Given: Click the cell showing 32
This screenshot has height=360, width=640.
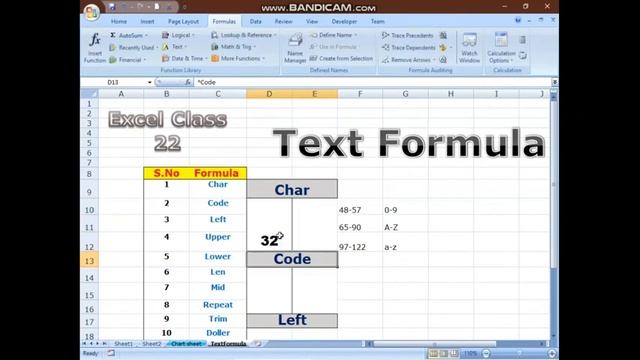Looking at the screenshot, I should (269, 241).
